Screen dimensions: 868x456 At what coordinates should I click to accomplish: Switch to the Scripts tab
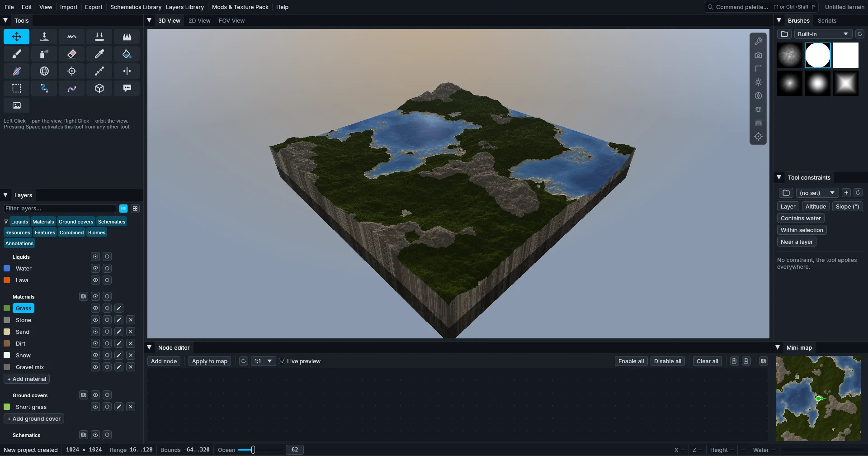827,20
